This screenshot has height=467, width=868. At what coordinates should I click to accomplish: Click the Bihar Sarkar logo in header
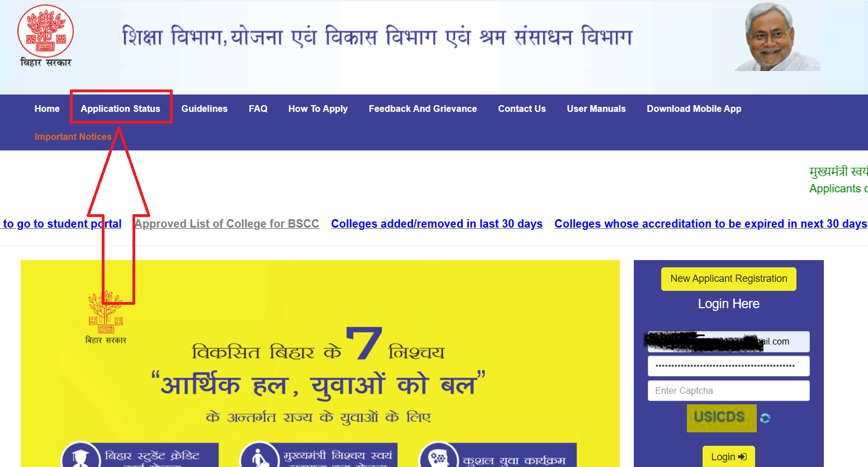pyautogui.click(x=45, y=36)
